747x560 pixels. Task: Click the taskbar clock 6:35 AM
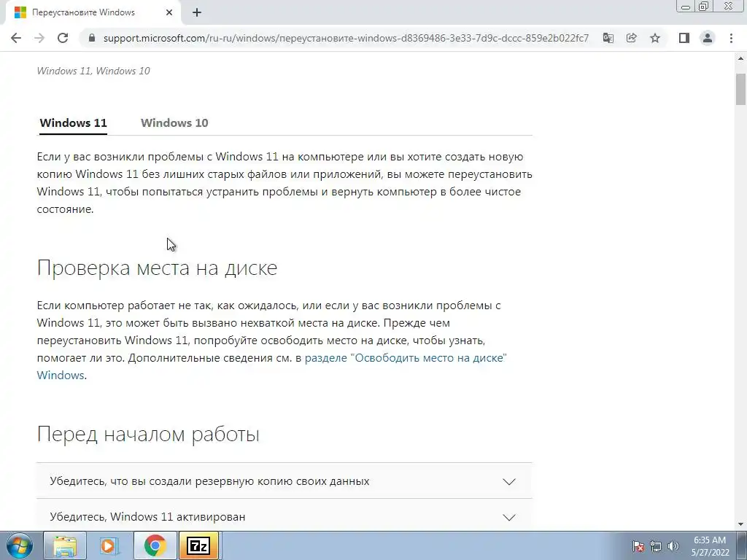710,546
